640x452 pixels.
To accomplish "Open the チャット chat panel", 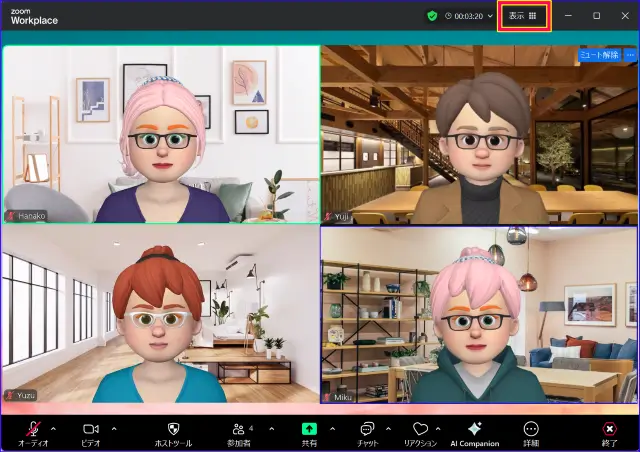I will point(367,428).
